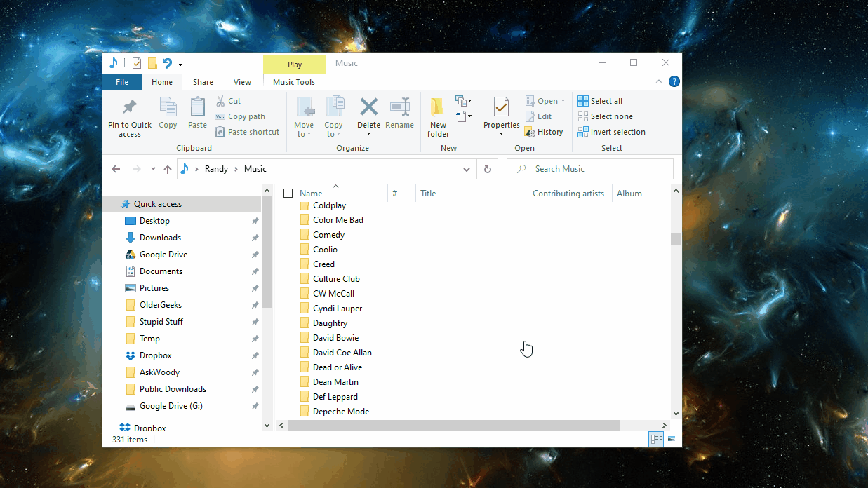The height and width of the screenshot is (488, 868).
Task: Go up one level with the Up arrow
Action: coord(168,169)
